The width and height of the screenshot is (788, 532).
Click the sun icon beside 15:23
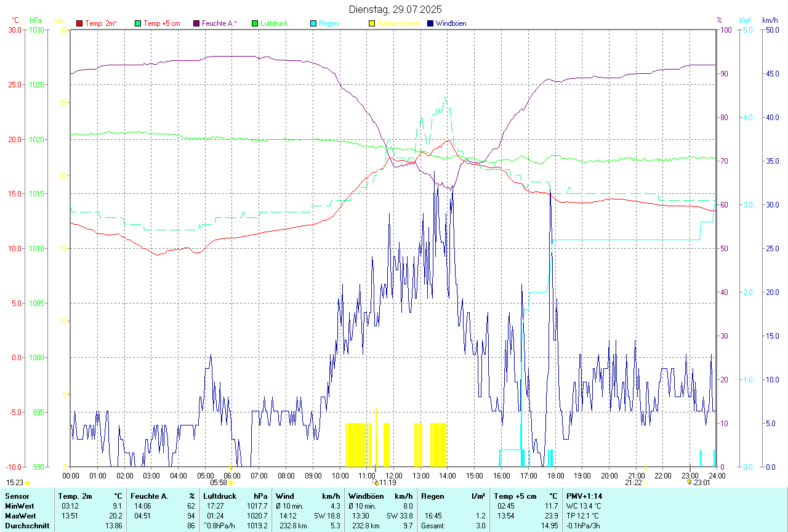click(28, 483)
